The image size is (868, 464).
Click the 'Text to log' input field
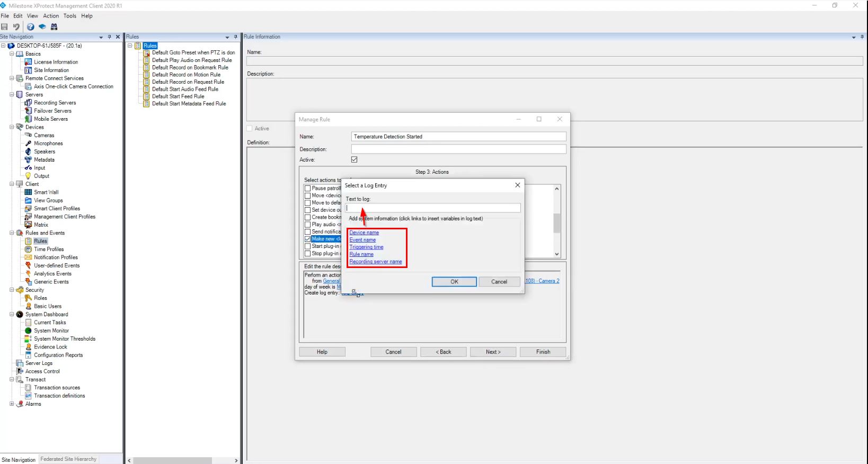(433, 208)
